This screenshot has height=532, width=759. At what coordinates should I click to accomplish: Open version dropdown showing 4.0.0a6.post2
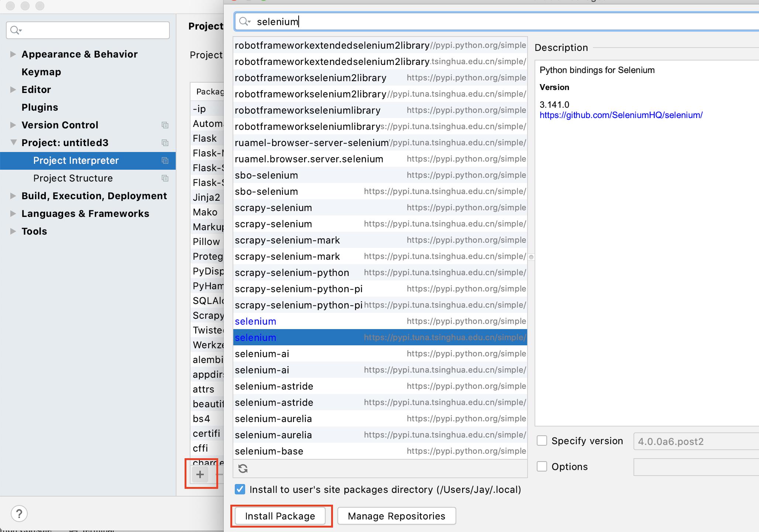tap(696, 442)
